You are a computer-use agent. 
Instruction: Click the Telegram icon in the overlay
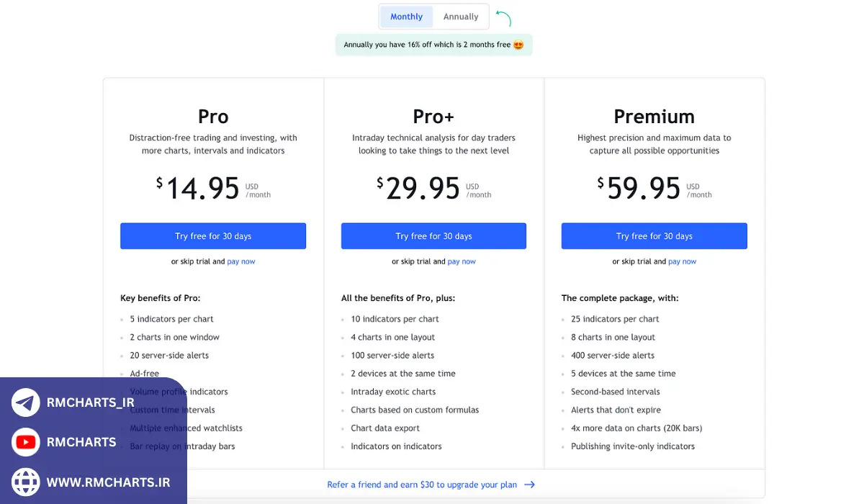26,403
